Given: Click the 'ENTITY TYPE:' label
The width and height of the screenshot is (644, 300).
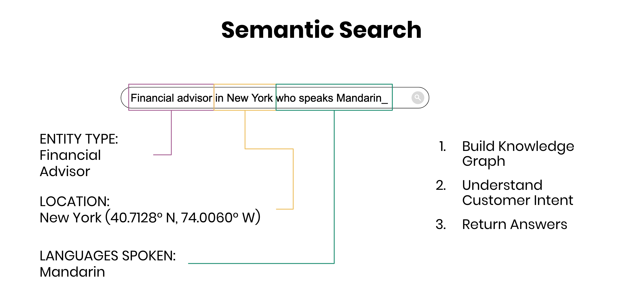Looking at the screenshot, I should pyautogui.click(x=79, y=139).
